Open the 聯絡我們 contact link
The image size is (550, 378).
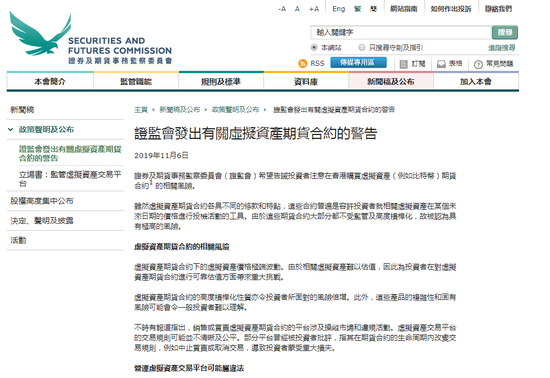498,9
